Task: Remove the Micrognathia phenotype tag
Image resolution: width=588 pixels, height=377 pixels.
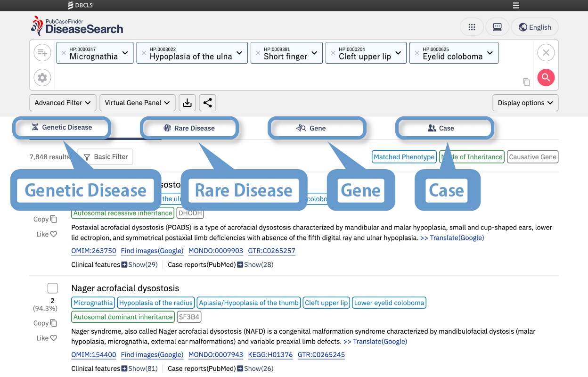Action: point(64,53)
